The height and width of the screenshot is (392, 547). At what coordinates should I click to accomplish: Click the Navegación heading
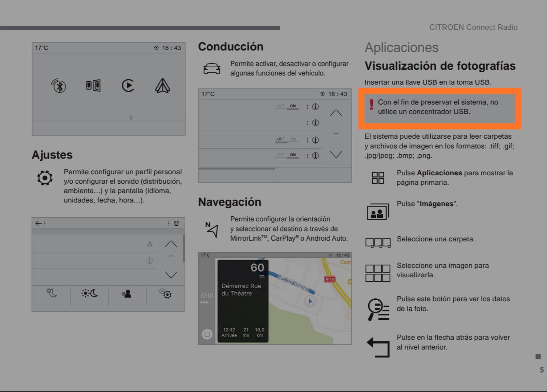[x=230, y=202]
